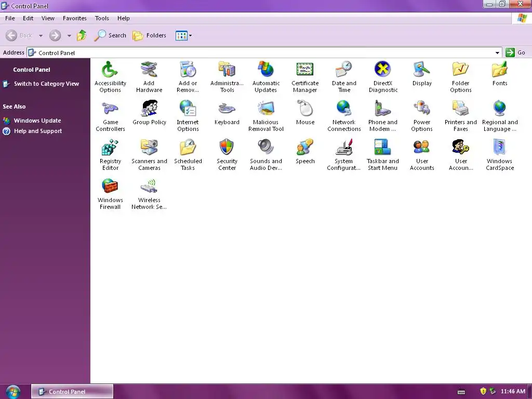Open Game Controllers icon
The height and width of the screenshot is (399, 532).
tap(110, 116)
